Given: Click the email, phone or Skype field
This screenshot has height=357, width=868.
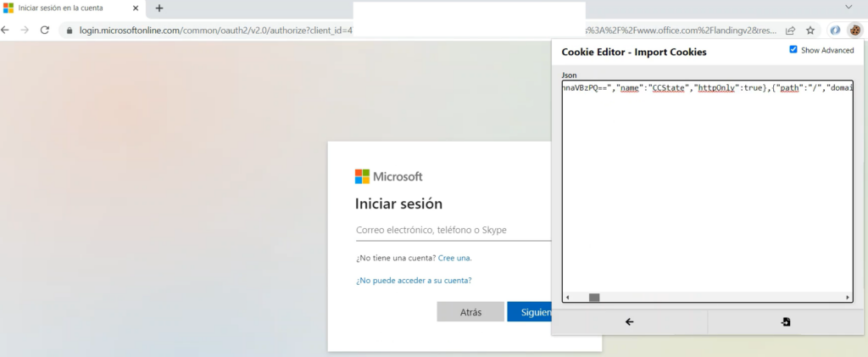Looking at the screenshot, I should pos(453,231).
